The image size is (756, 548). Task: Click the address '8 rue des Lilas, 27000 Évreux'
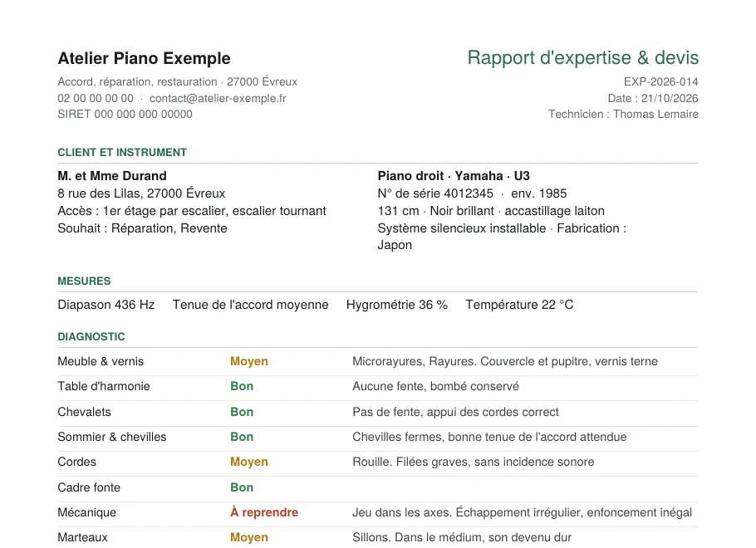click(141, 193)
